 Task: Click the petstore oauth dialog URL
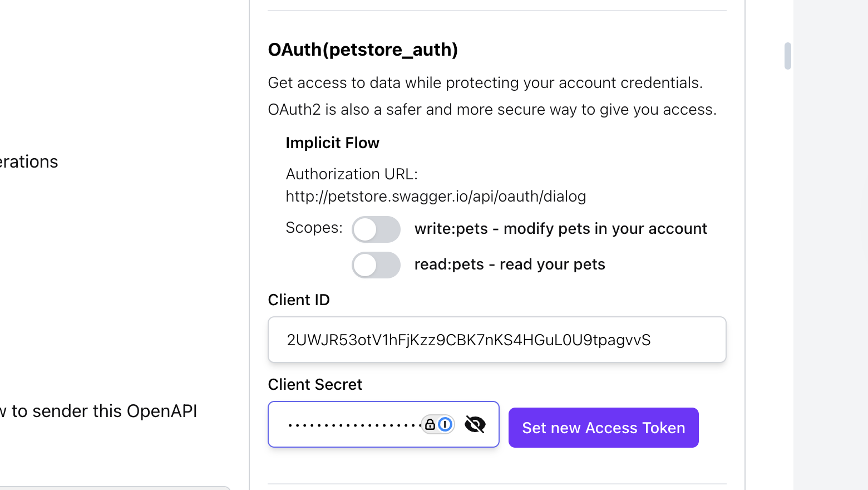[436, 197]
